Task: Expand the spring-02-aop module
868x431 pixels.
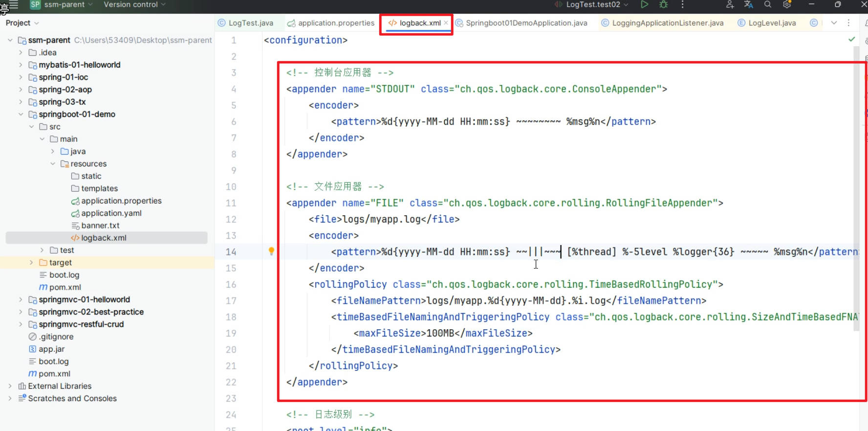Action: coord(21,90)
